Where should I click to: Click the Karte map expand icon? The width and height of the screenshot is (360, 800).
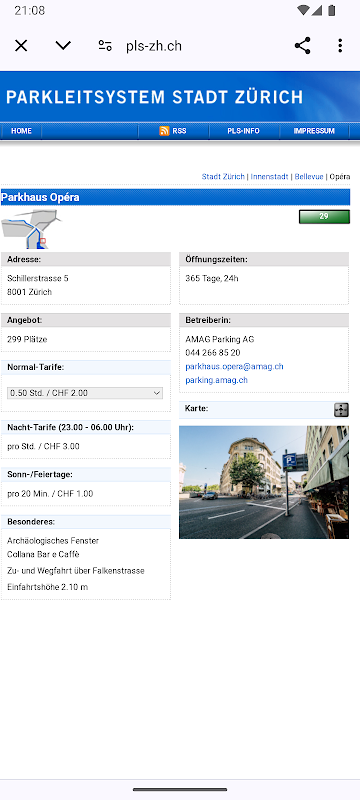[341, 410]
